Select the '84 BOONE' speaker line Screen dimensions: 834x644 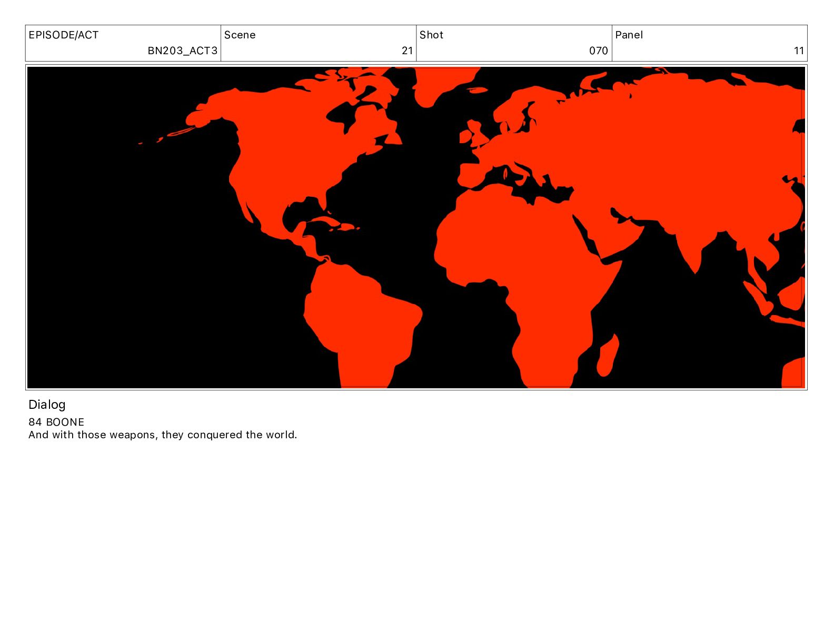tap(56, 422)
